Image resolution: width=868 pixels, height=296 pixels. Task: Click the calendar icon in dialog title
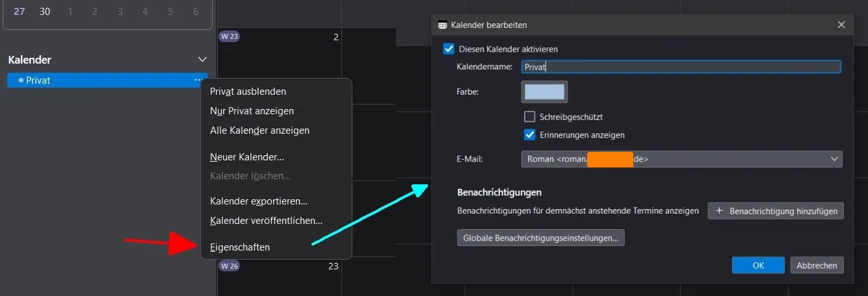tap(443, 25)
